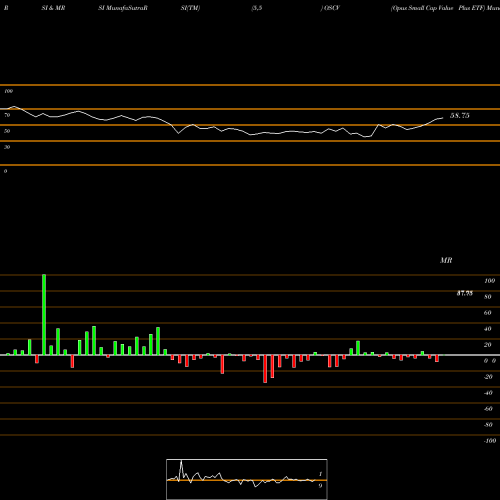Click the Opus Small Cap Value Plus ETF title
Viewport: 500px width, 500px height.
437,8
